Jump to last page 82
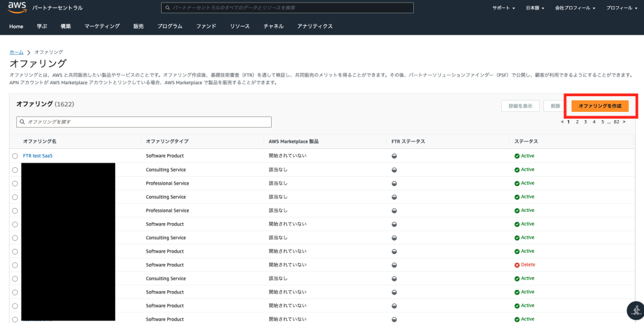 616,121
